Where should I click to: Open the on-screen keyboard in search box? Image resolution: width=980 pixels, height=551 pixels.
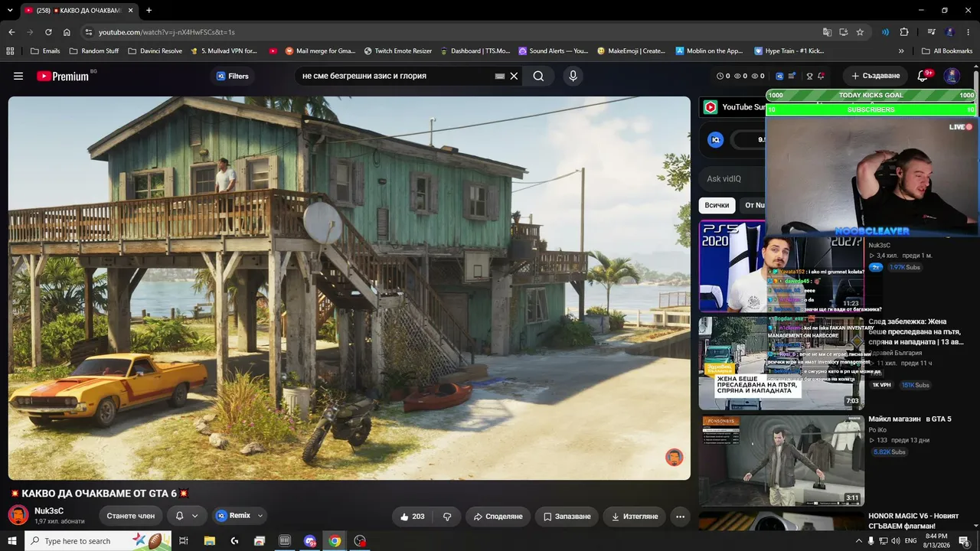click(x=500, y=77)
